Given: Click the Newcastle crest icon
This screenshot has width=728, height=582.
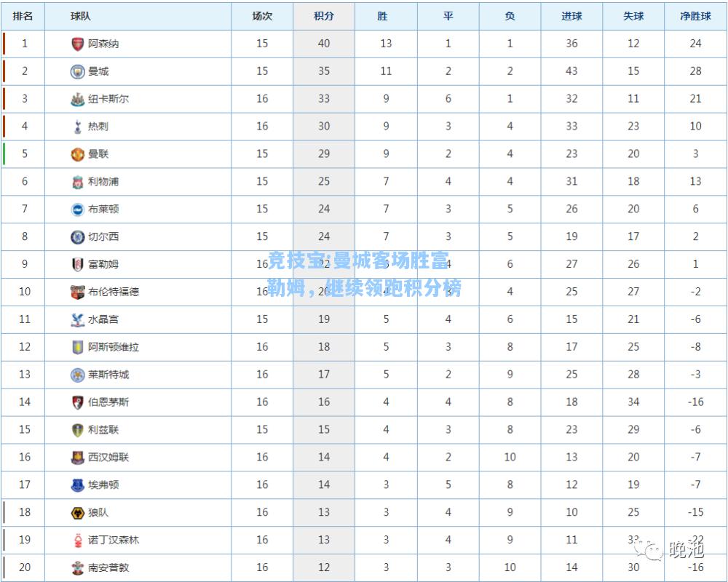Looking at the screenshot, I should click(78, 99).
